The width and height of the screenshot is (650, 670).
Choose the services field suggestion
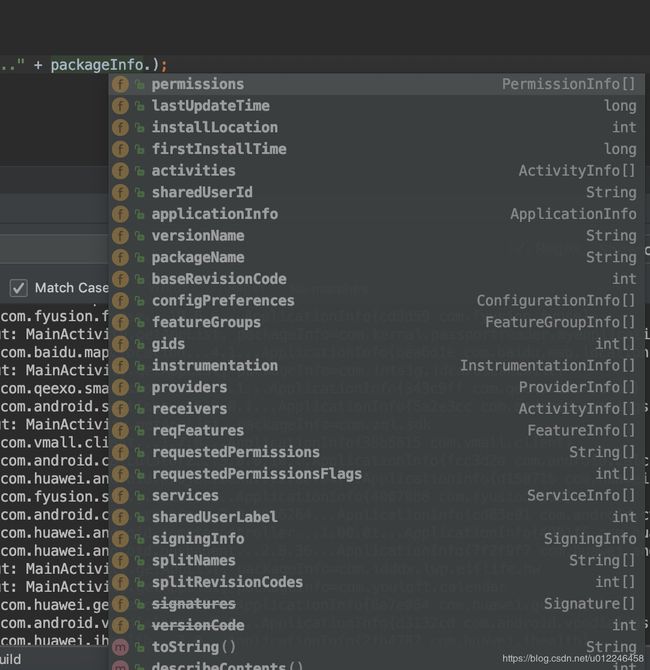[376, 496]
